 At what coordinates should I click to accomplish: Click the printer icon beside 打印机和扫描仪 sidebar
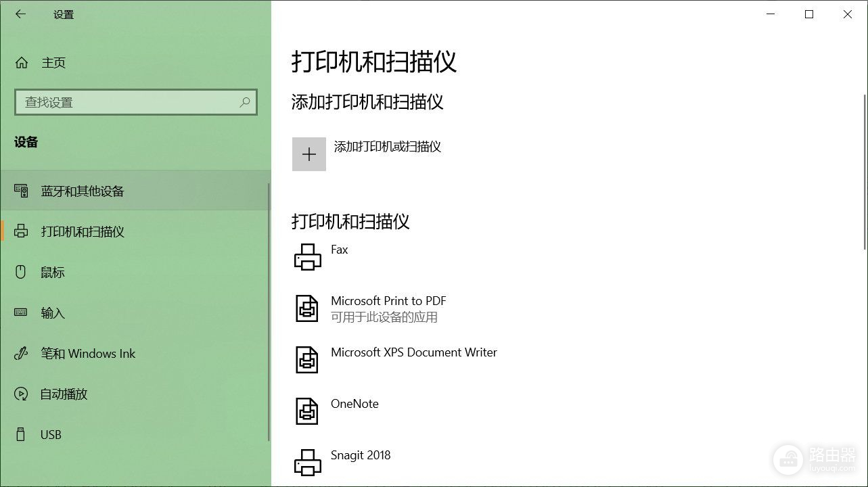click(x=21, y=231)
